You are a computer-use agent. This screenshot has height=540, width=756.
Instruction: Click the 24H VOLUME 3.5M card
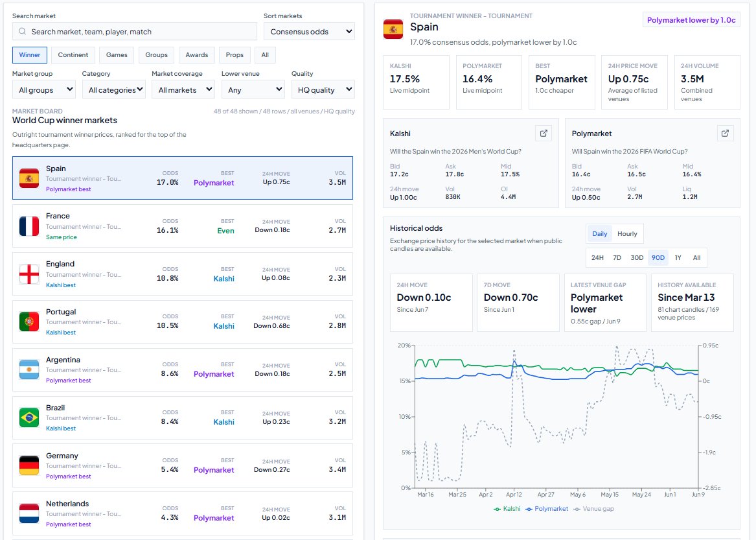click(x=707, y=82)
